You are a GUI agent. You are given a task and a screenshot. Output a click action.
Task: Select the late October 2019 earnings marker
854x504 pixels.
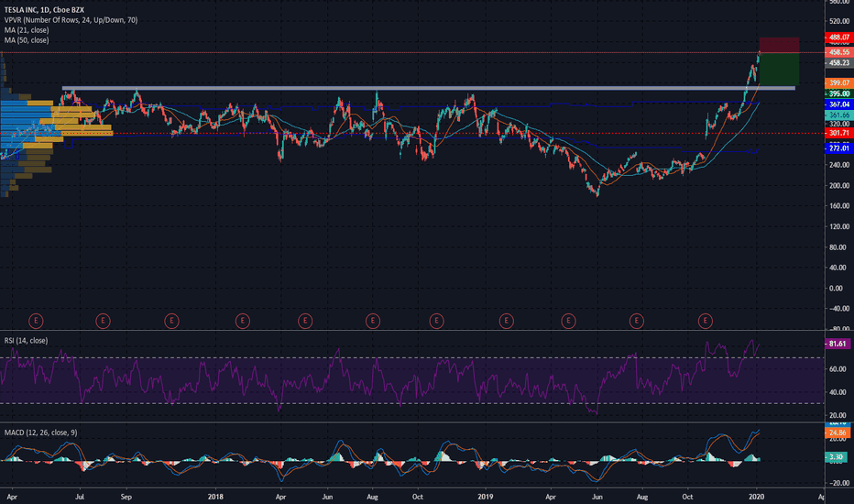pyautogui.click(x=706, y=321)
